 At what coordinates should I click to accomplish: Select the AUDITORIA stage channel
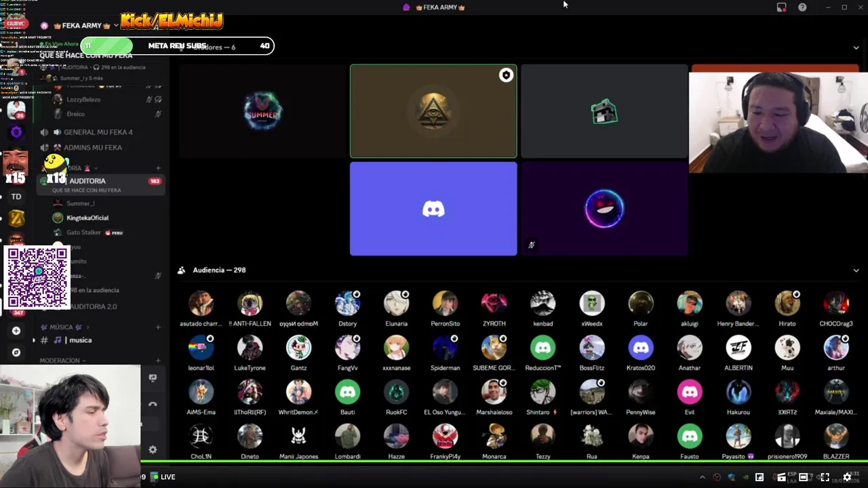(102, 184)
